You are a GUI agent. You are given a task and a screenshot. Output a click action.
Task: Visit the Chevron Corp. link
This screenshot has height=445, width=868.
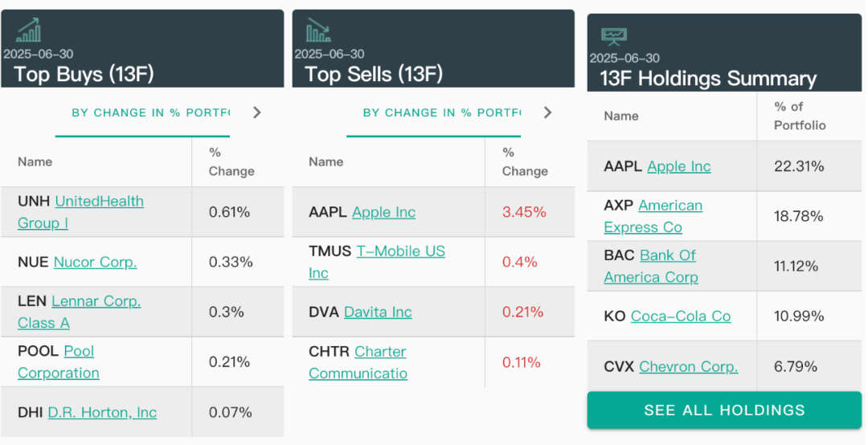coord(688,367)
